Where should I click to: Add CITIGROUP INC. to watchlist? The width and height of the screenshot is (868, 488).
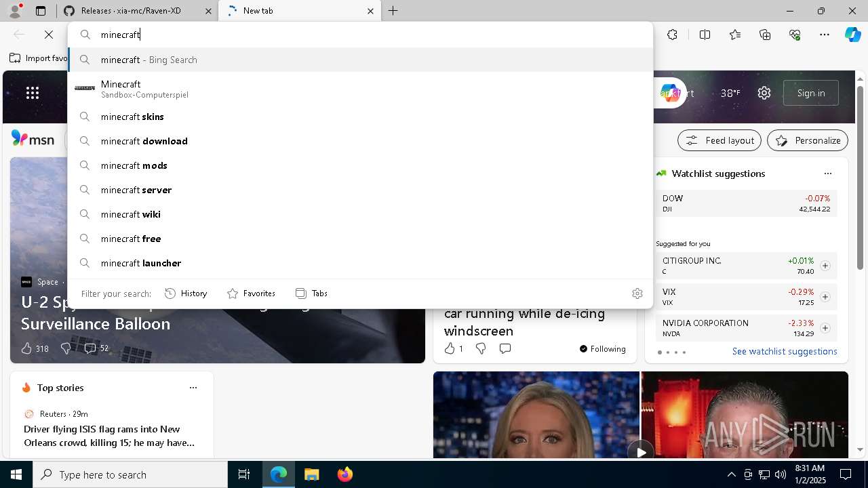[825, 266]
